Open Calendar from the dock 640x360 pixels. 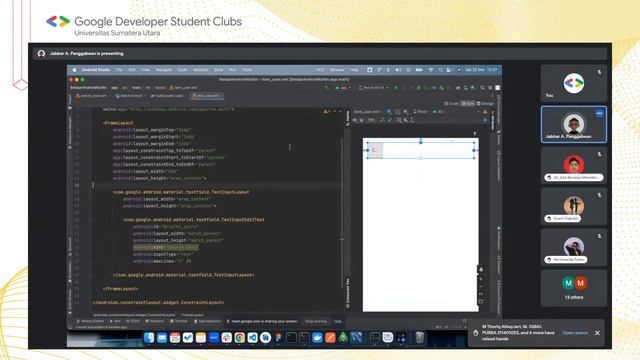point(175,338)
